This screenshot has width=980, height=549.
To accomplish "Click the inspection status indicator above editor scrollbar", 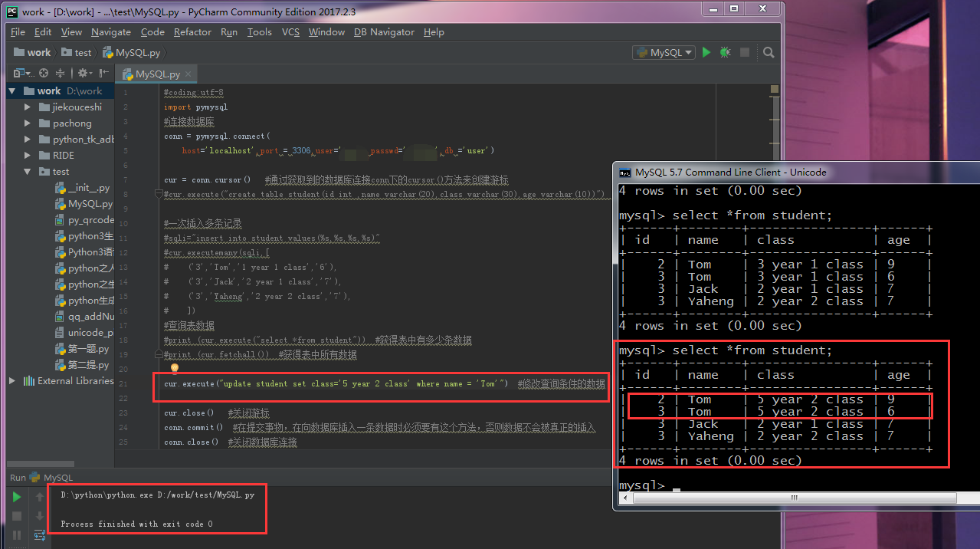I will click(x=774, y=90).
